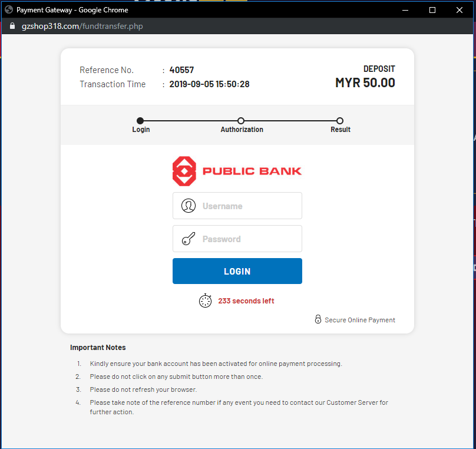476x449 pixels.
Task: Click the blue LOGIN button
Action: point(237,271)
